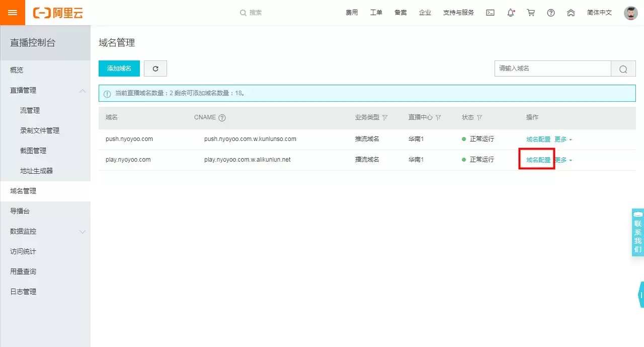
Task: Go to console home via house icon
Action: (x=571, y=13)
